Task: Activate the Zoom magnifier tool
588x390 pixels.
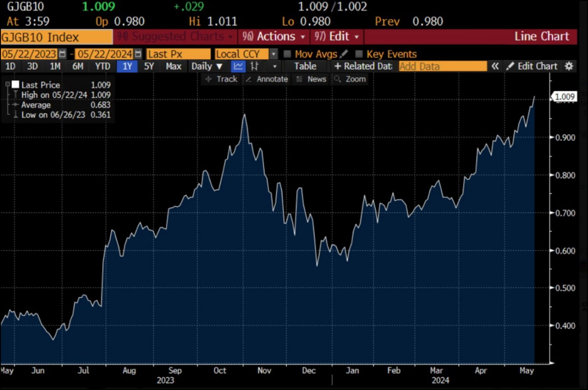Action: [x=350, y=79]
